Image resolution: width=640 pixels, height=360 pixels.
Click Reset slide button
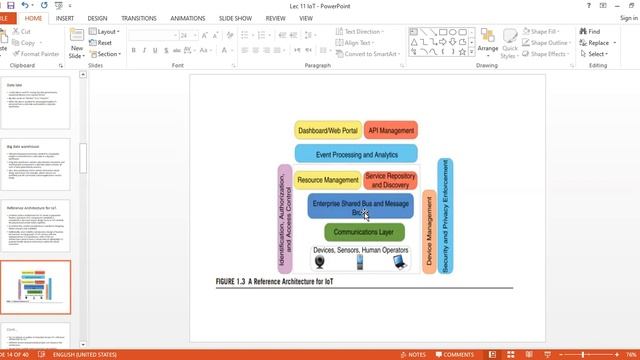(x=100, y=42)
